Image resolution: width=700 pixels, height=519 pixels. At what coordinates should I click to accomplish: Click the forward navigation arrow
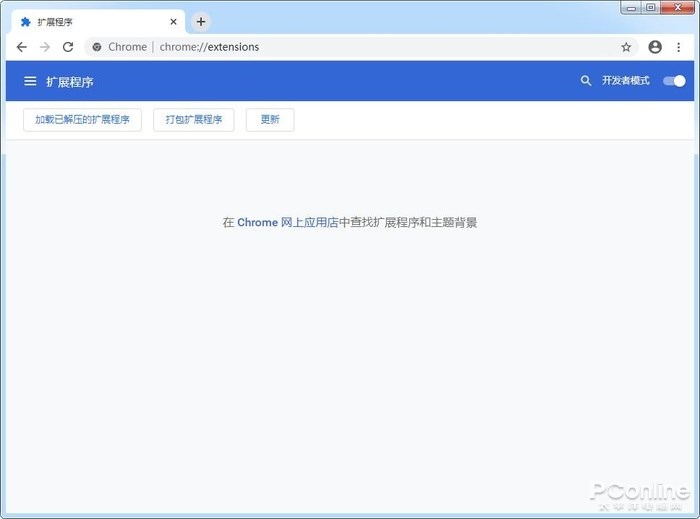(x=45, y=47)
